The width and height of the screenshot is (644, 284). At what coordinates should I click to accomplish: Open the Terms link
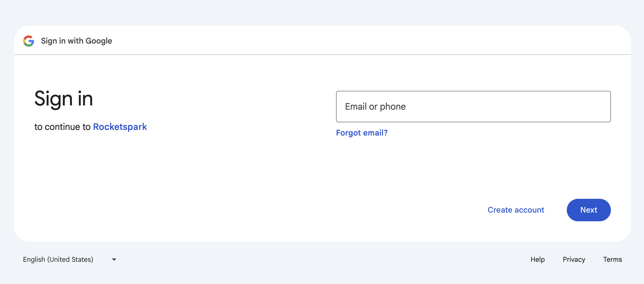613,259
